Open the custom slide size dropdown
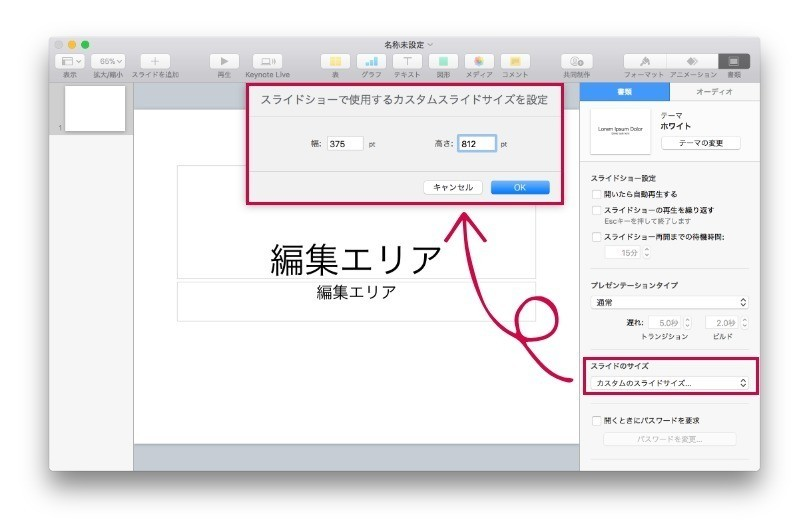The image size is (809, 526). (x=670, y=383)
